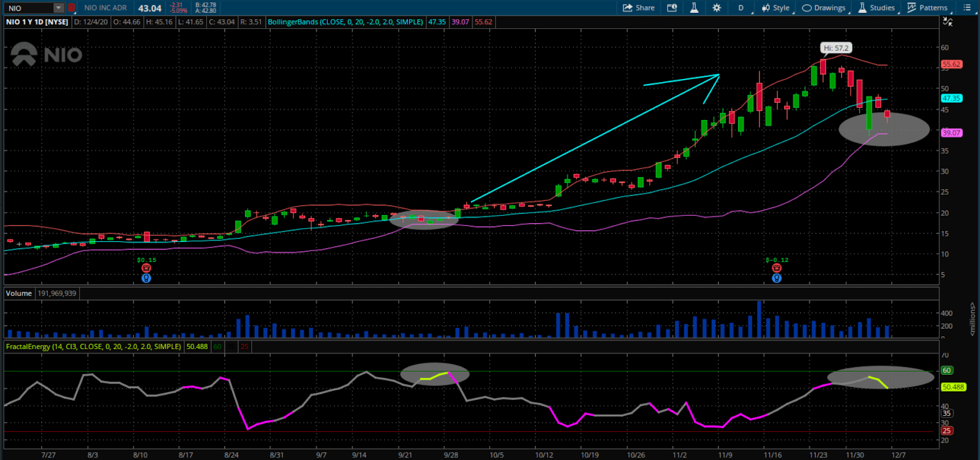Open the D timeframe aggregation dropdown
This screenshot has height=460, width=980.
click(x=741, y=8)
